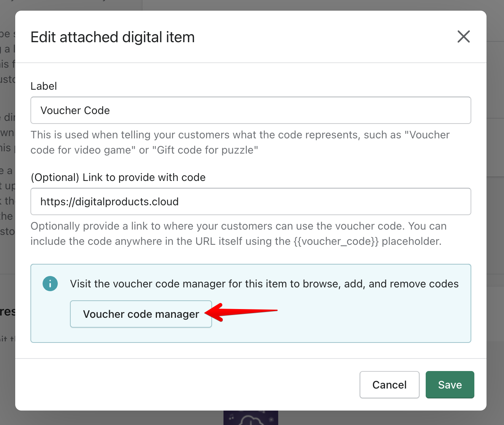Image resolution: width=504 pixels, height=425 pixels.
Task: Click the Edit attached digital item title
Action: click(x=113, y=37)
